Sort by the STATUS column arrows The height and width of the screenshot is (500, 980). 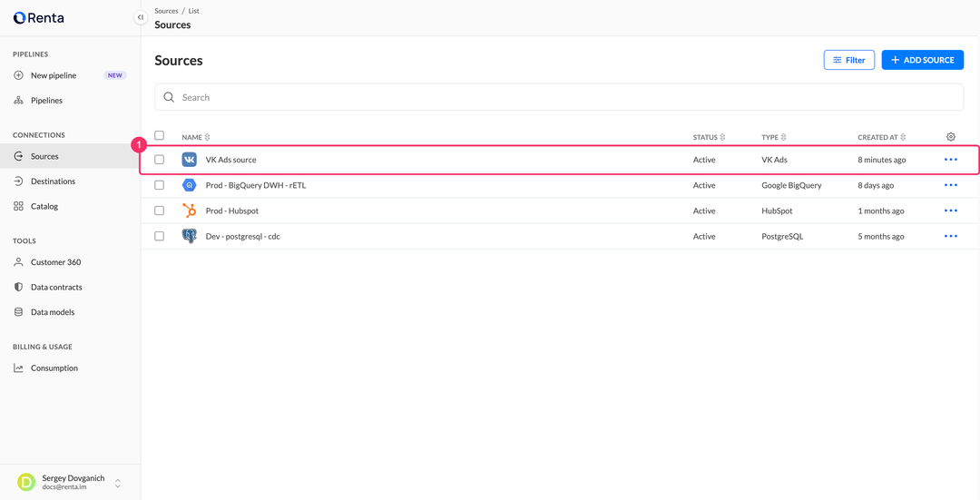(x=722, y=137)
